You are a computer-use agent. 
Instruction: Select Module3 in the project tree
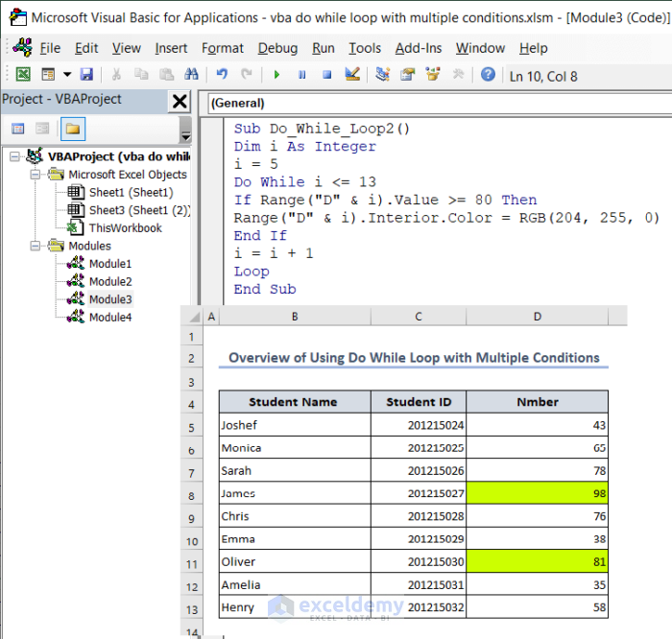pyautogui.click(x=109, y=299)
